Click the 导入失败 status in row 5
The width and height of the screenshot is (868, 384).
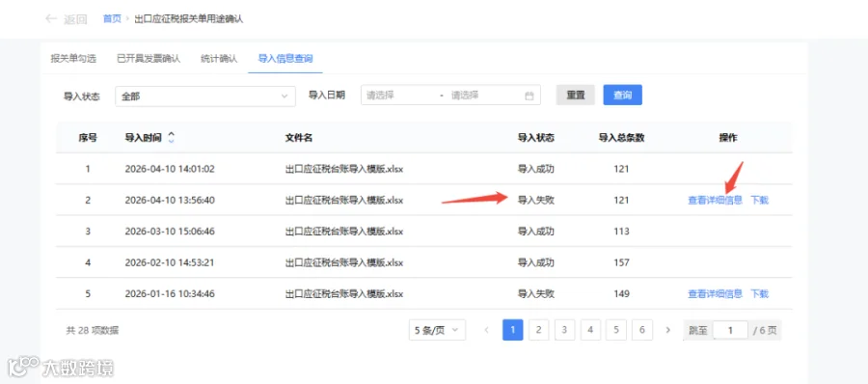(536, 293)
